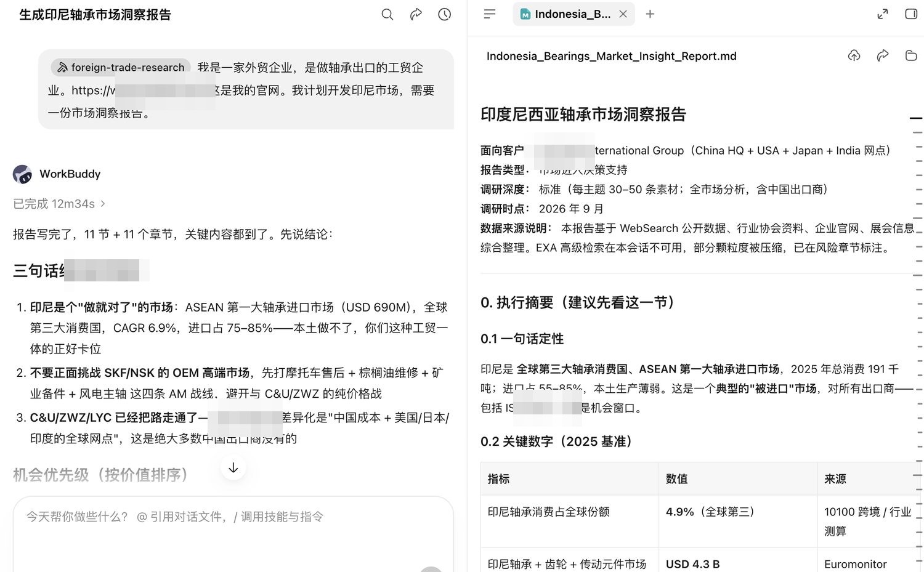Share the conversation via header share icon

416,14
